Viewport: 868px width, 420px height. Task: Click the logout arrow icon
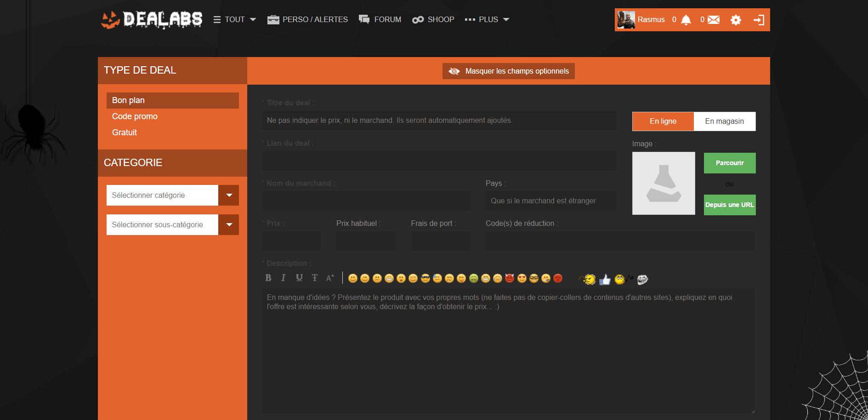click(759, 20)
